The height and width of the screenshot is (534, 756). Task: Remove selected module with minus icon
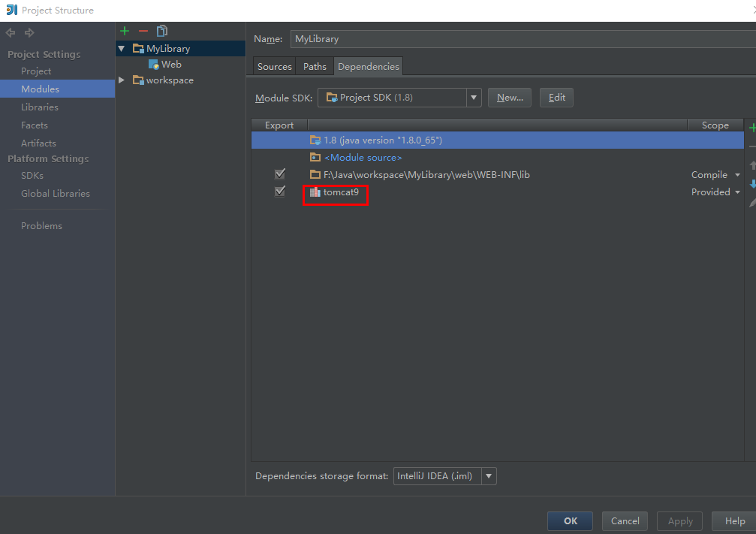143,32
